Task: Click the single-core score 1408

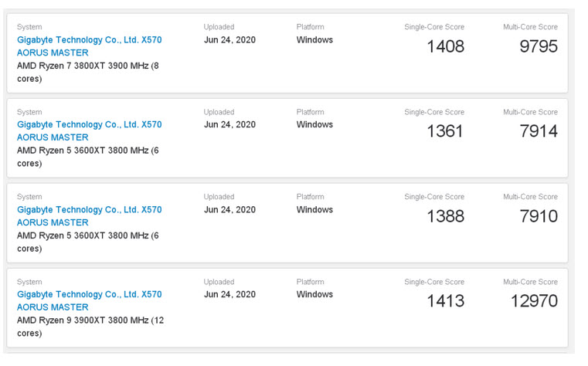Action: point(445,46)
